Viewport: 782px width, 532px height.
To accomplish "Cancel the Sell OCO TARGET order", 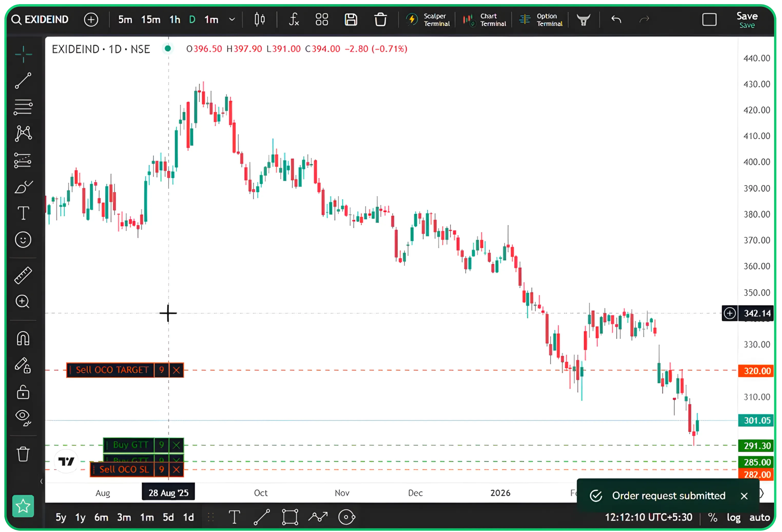I will click(x=176, y=370).
